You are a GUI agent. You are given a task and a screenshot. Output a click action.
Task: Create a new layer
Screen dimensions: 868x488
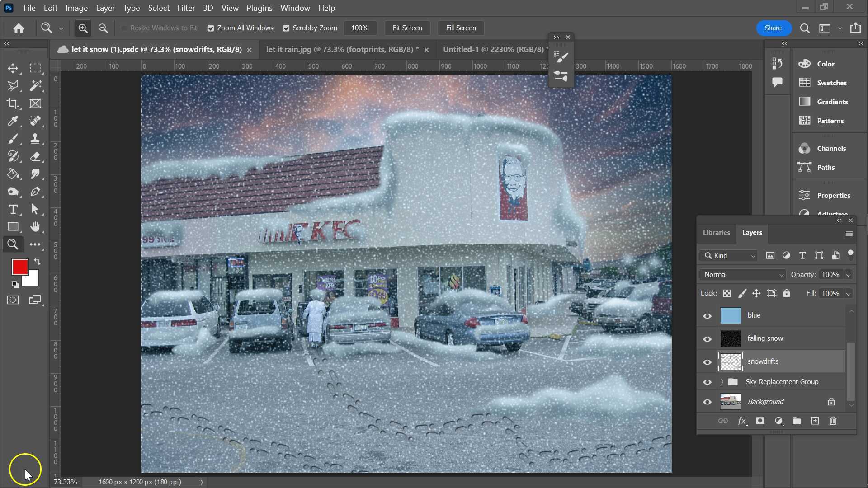815,421
